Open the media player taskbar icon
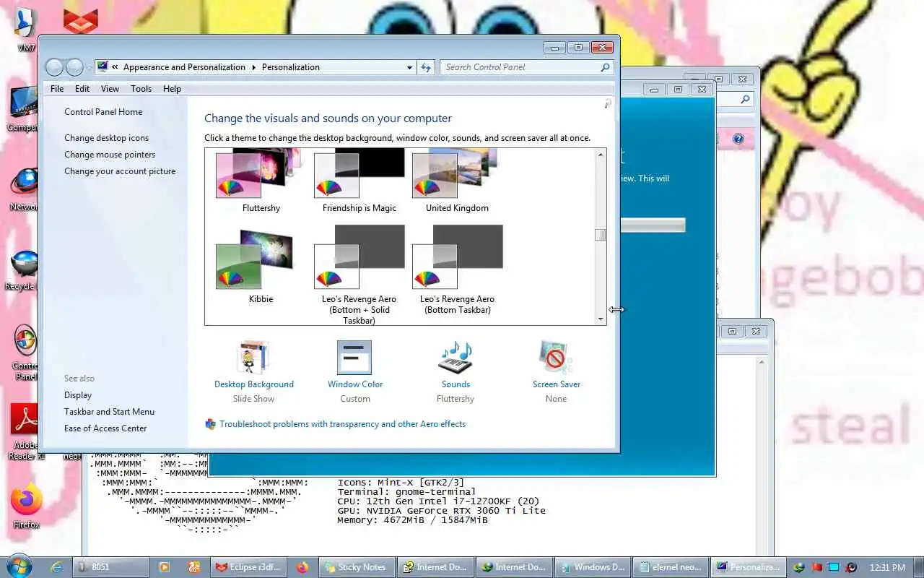 pos(165,567)
